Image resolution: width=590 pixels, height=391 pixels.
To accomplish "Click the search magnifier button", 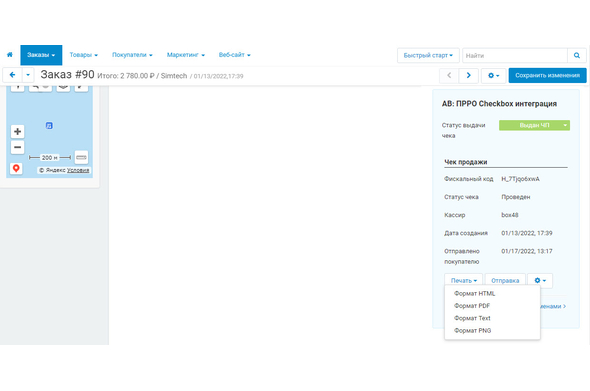I will point(576,55).
